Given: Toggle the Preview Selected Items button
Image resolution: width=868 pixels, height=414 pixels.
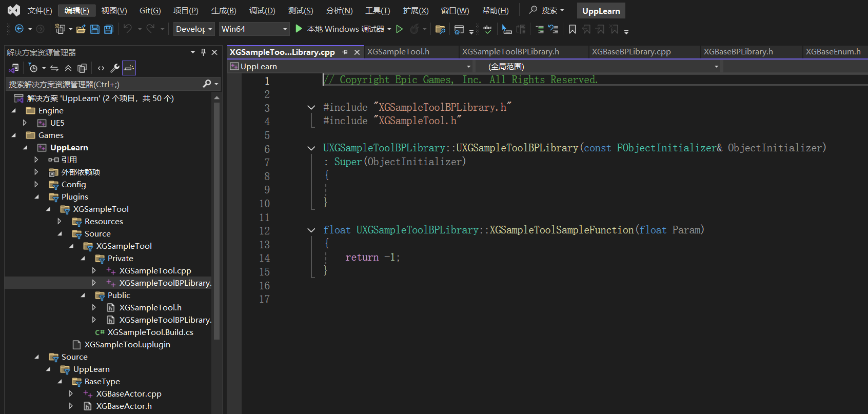Looking at the screenshot, I should coord(129,68).
